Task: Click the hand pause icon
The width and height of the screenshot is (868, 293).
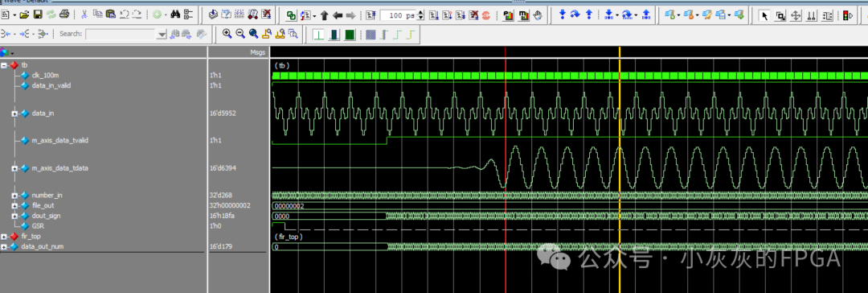Action: pyautogui.click(x=538, y=15)
